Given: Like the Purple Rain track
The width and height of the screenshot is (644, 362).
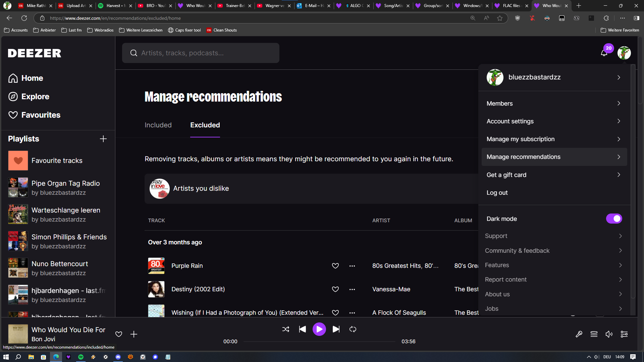Looking at the screenshot, I should 335,266.
